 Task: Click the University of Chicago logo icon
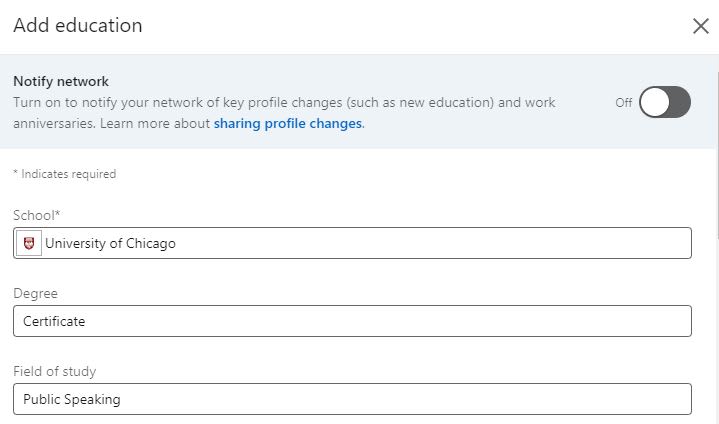28,243
